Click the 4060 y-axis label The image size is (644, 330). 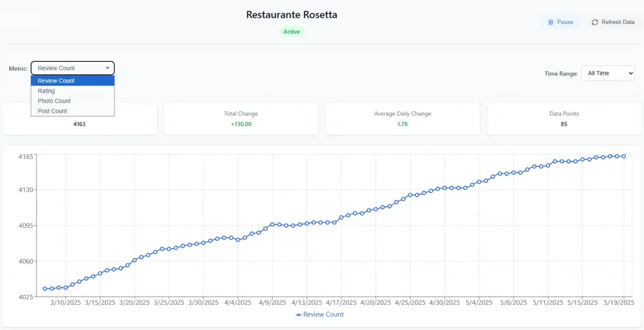click(x=25, y=261)
